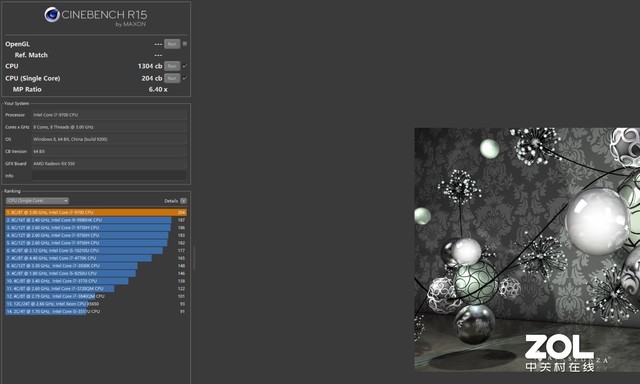The width and height of the screenshot is (640, 384).
Task: Select ranking row 6 Core i5-10210U CPU
Action: click(96, 251)
